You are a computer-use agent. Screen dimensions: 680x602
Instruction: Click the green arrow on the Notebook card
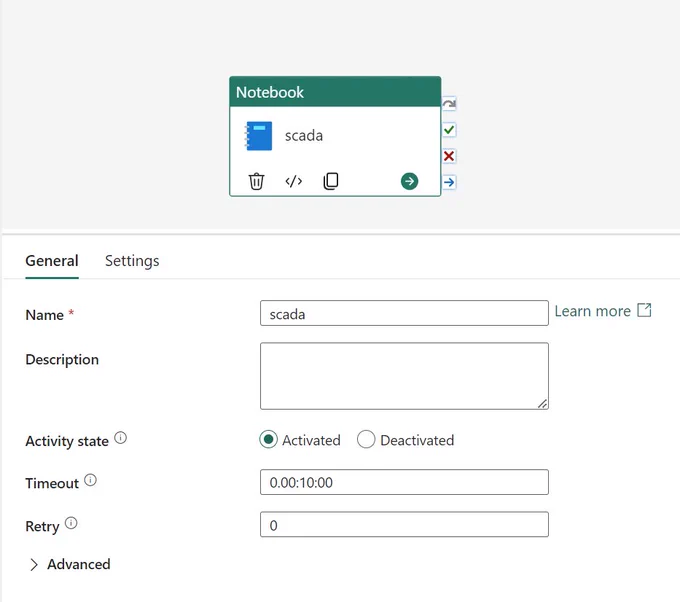pyautogui.click(x=409, y=181)
